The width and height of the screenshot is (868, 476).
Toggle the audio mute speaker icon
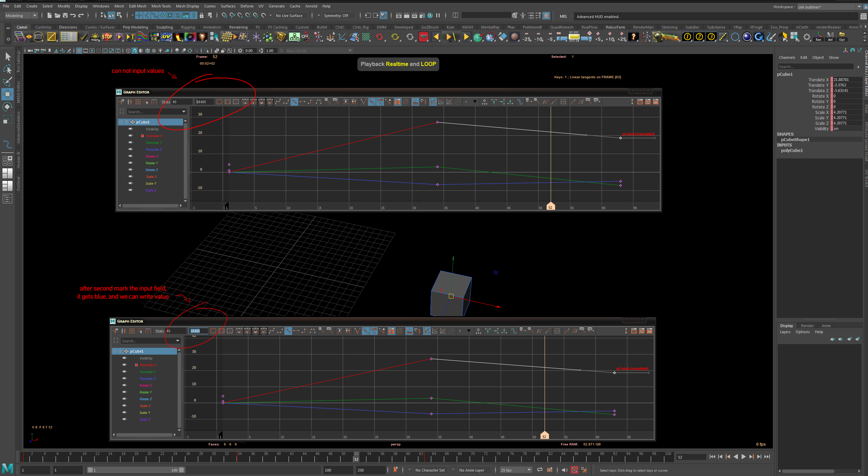tap(565, 470)
